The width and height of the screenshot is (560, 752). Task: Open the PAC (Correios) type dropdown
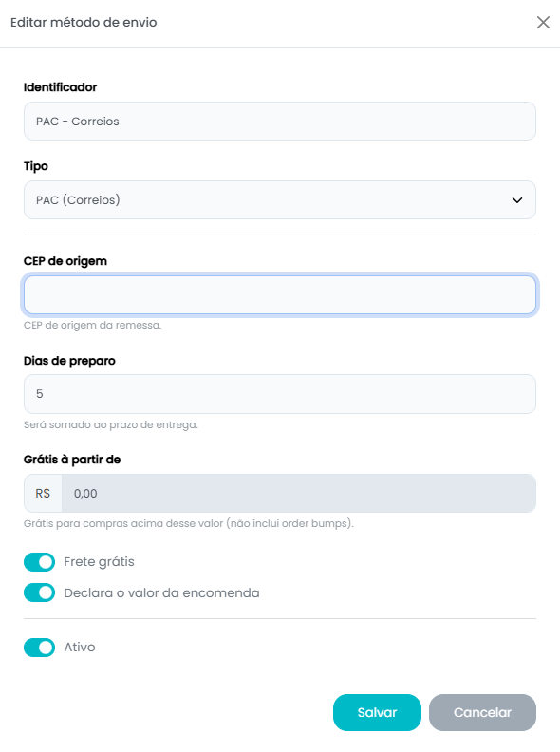click(x=279, y=200)
